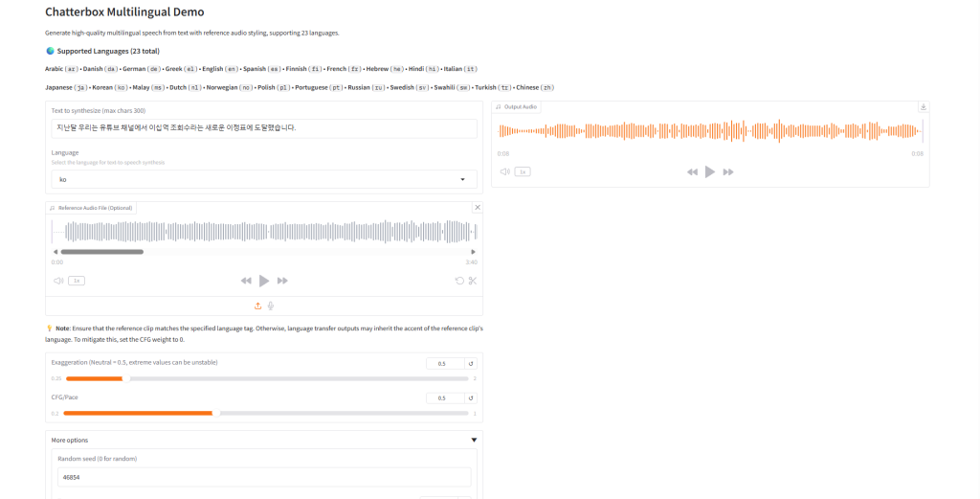Focus the Random seed input box
Viewport: 980px width, 499px height.
click(263, 477)
